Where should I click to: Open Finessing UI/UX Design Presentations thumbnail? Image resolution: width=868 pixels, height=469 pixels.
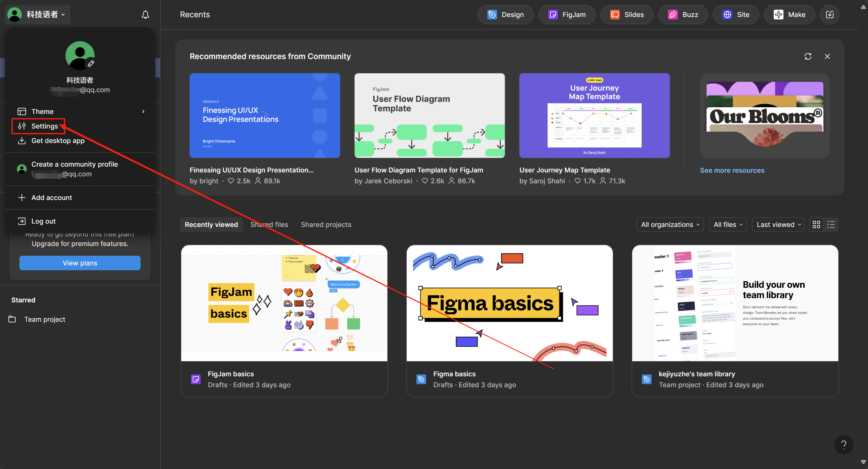[265, 115]
